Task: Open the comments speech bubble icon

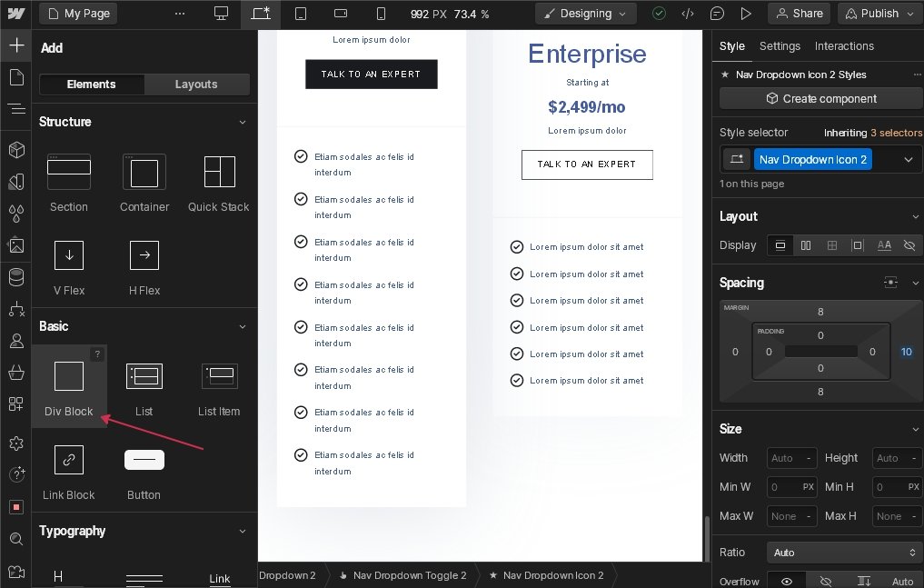Action: click(x=717, y=14)
